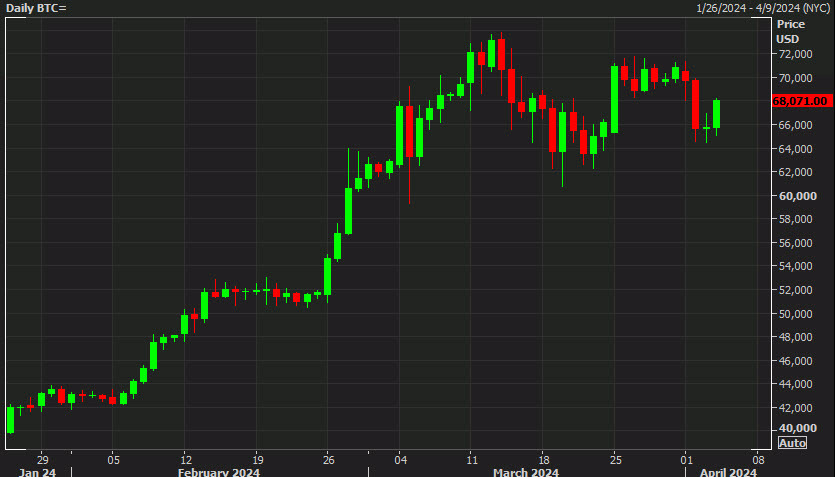This screenshot has height=477, width=835.
Task: Click the 64,000 price axis label
Action: point(795,149)
